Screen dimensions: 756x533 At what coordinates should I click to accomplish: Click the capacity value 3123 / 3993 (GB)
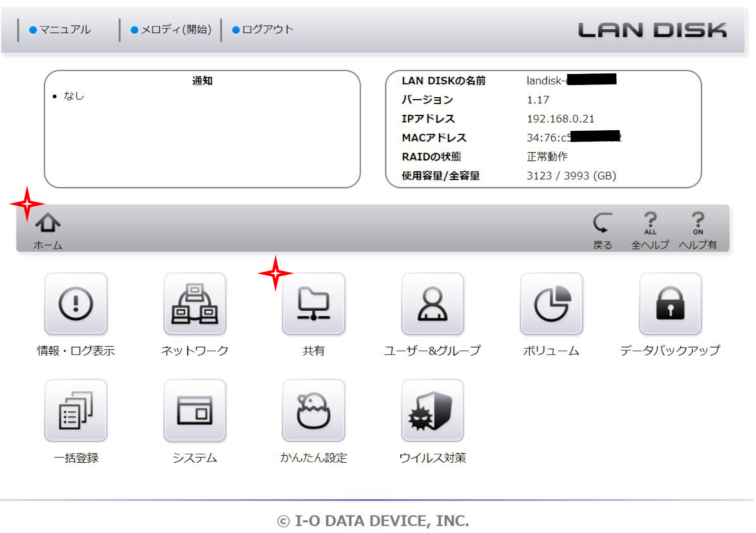point(571,176)
